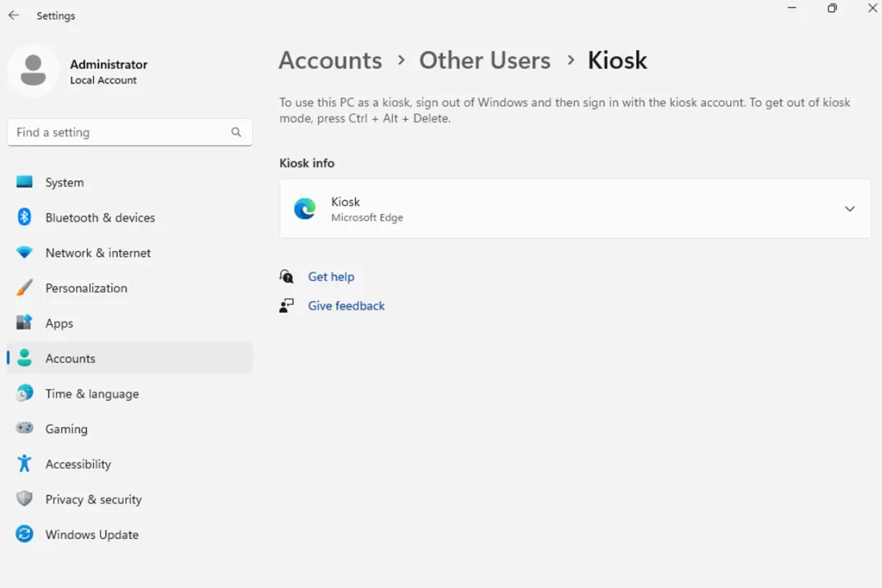Click the Windows Update sync icon
Viewport: 882px width, 588px height.
(24, 534)
